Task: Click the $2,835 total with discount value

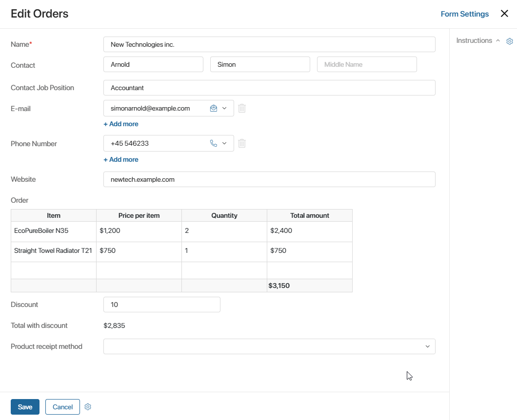Action: point(114,325)
